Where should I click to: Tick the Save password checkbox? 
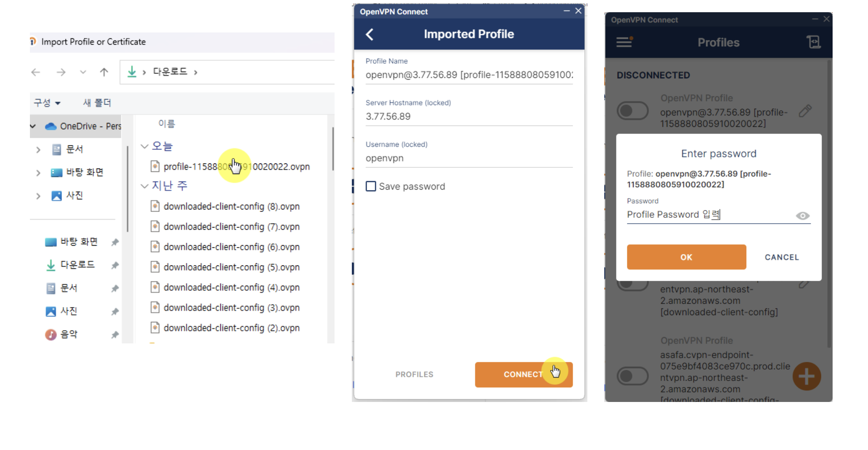point(371,186)
